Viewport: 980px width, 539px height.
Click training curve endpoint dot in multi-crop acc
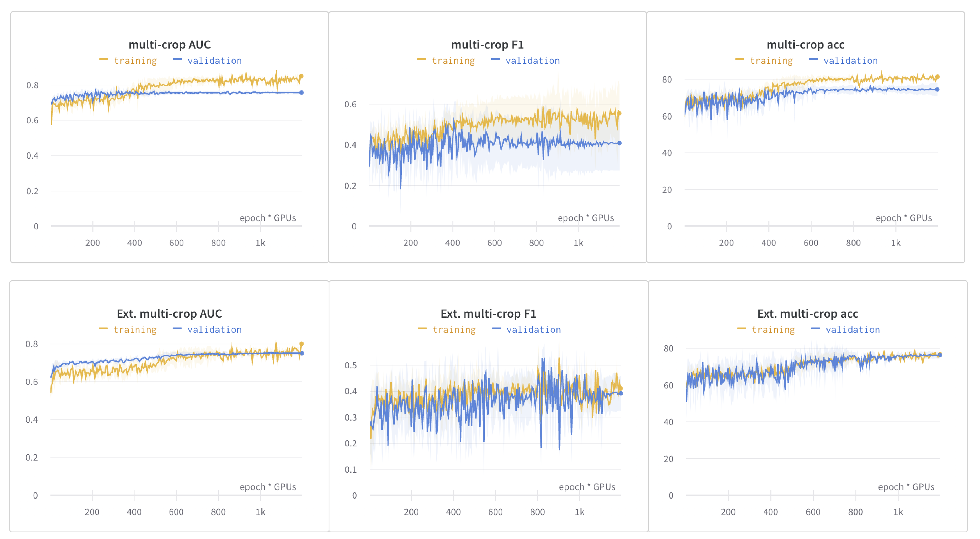pos(937,77)
